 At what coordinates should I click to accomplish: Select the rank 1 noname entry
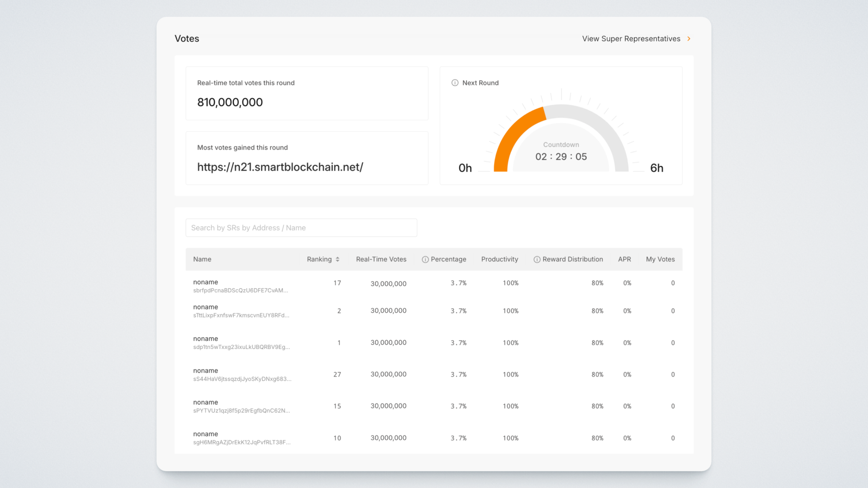pos(206,338)
